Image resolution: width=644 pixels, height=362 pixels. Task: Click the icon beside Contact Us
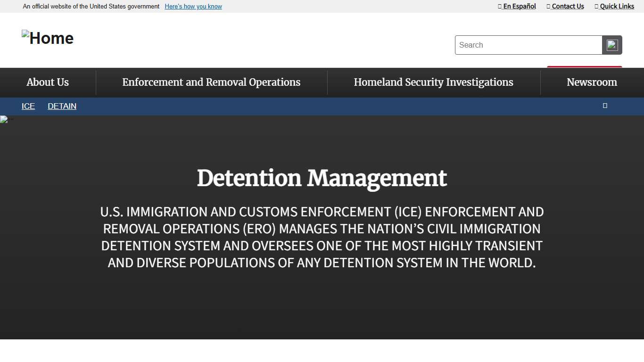point(547,6)
